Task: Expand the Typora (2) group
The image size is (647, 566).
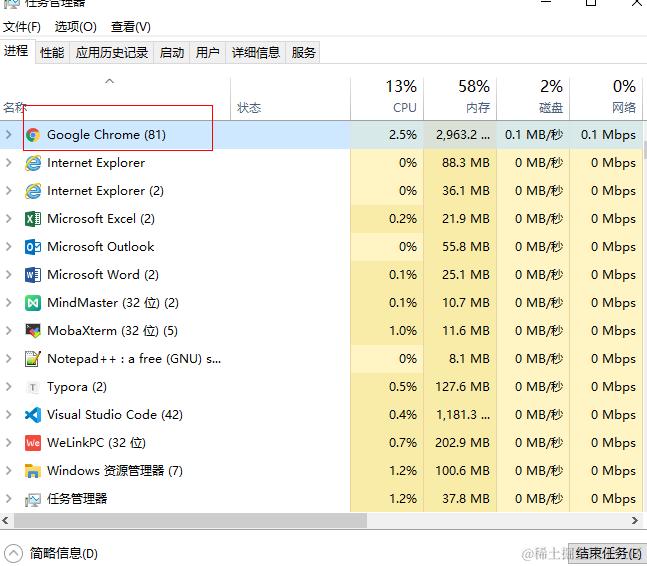Action: (9, 387)
